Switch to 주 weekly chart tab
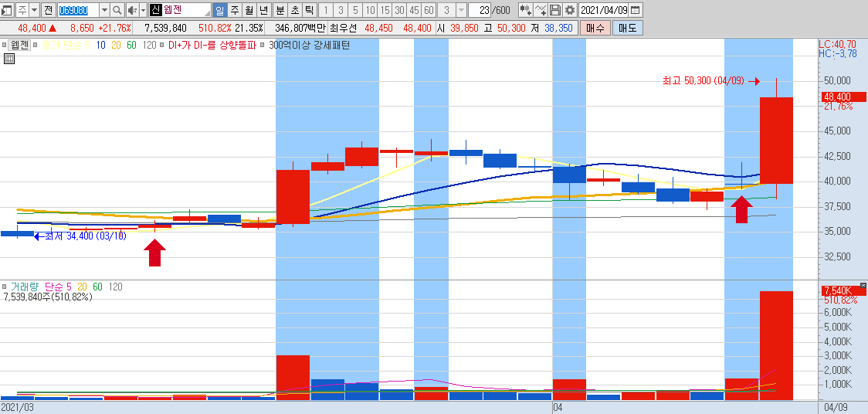Viewport: 868px width, 414px height. pyautogui.click(x=235, y=10)
